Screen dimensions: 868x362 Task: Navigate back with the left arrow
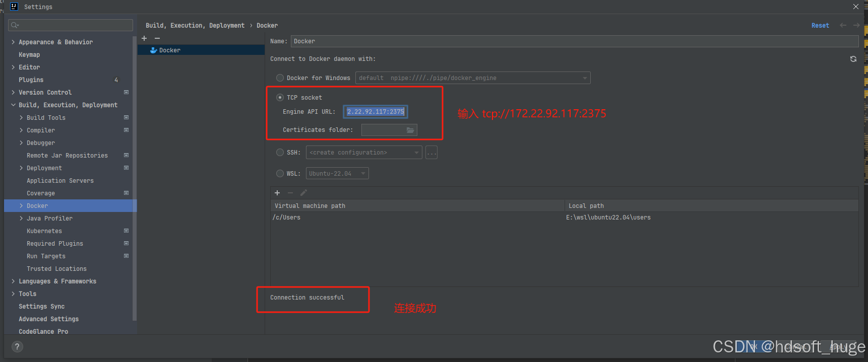point(843,25)
